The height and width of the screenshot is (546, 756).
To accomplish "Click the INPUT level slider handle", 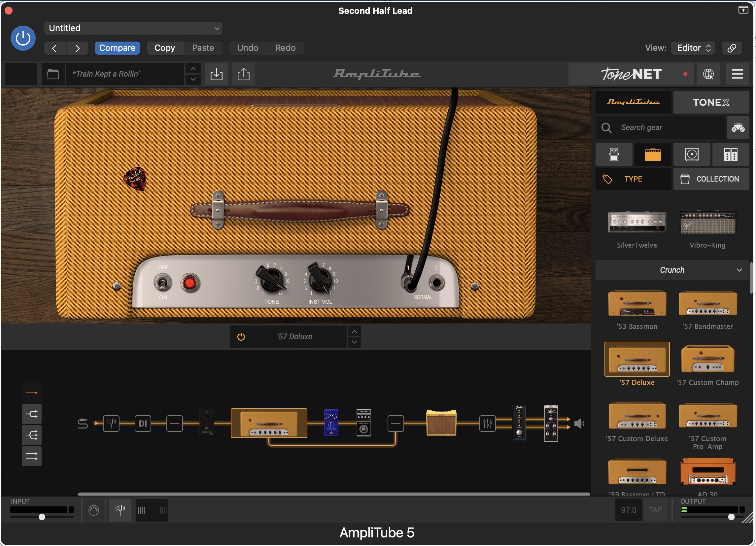I will click(42, 517).
